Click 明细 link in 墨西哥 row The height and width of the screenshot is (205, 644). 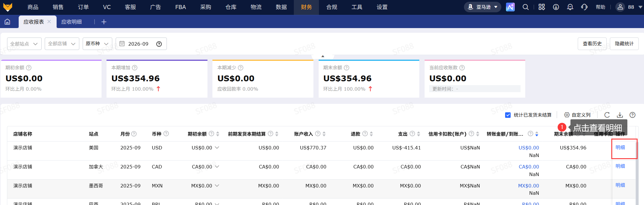[620, 185]
